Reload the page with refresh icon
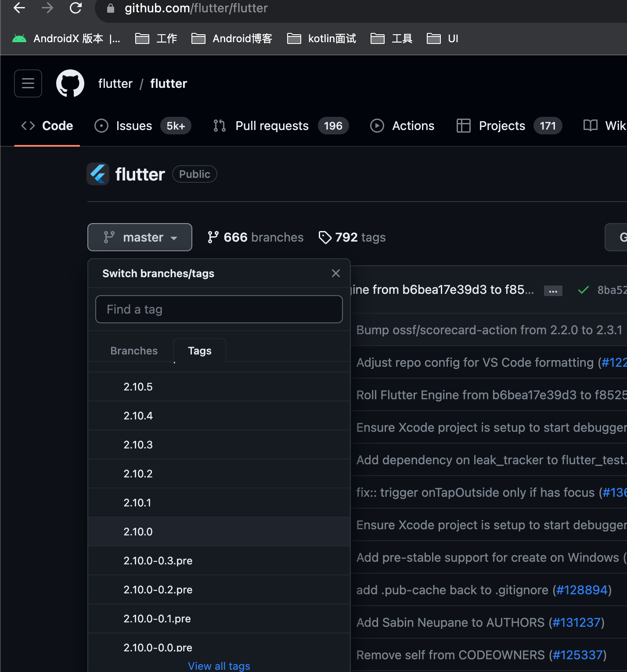627x672 pixels. (76, 8)
